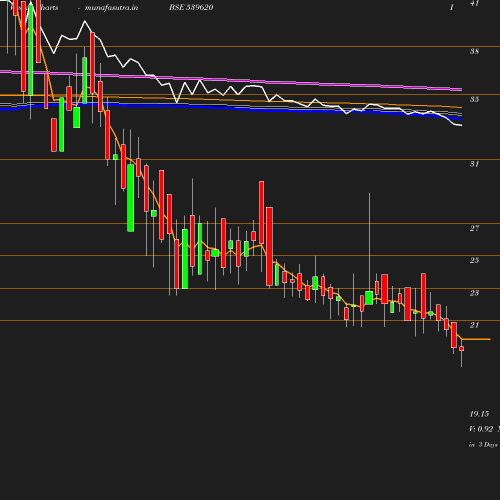
Task: Click the 35 price axis label
Action: click(x=474, y=99)
